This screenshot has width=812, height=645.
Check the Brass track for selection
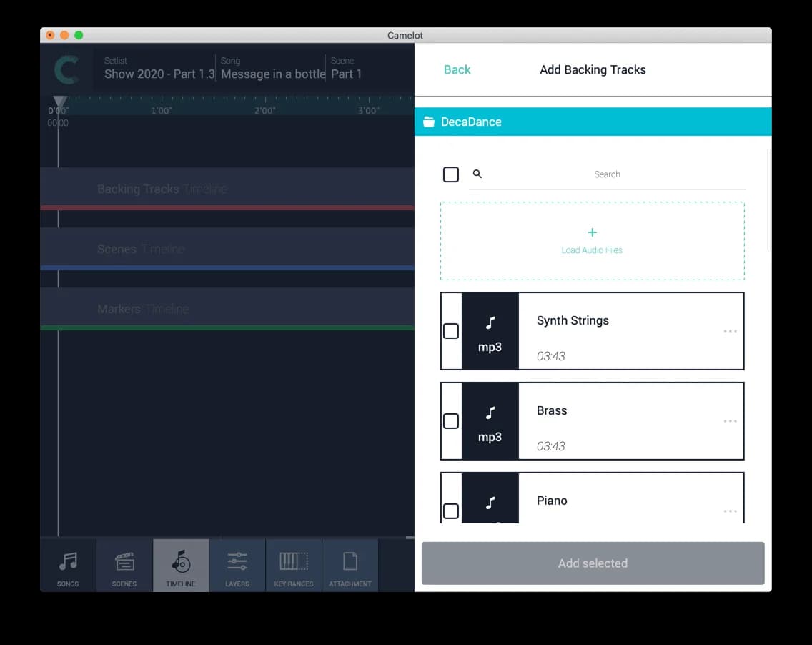(451, 421)
